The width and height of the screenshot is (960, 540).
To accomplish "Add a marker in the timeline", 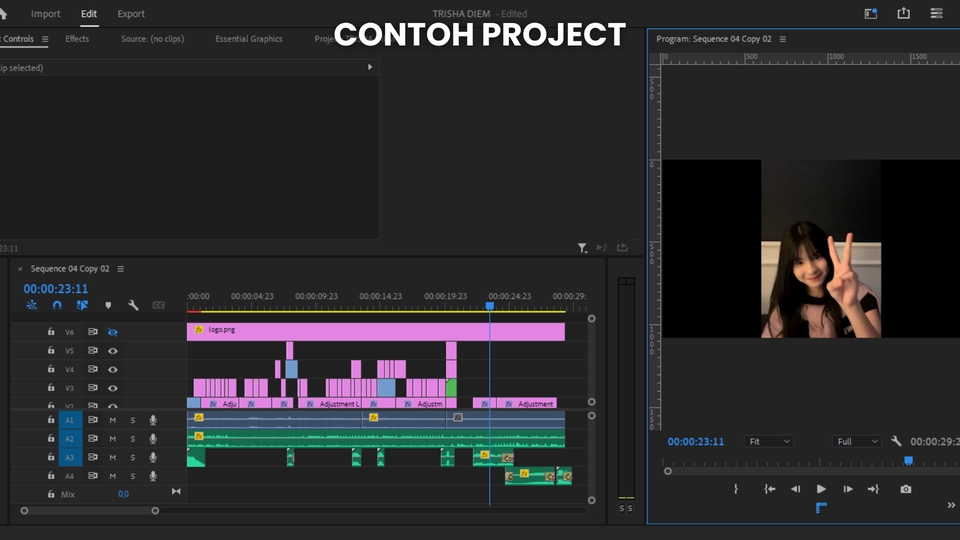I will tap(108, 305).
